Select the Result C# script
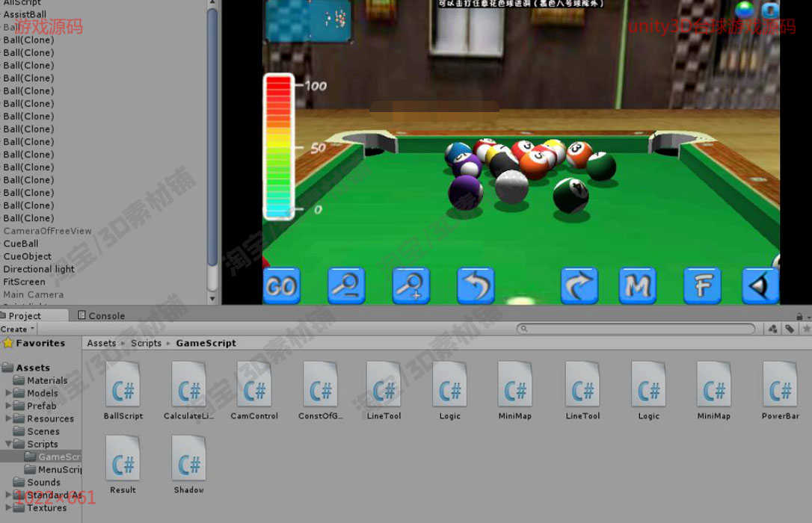The width and height of the screenshot is (812, 523). tap(123, 465)
